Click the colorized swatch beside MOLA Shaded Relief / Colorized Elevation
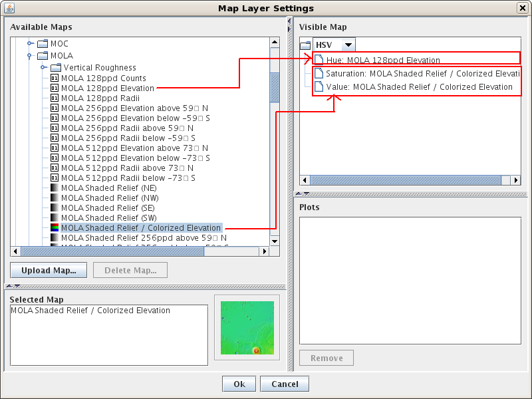 55,227
